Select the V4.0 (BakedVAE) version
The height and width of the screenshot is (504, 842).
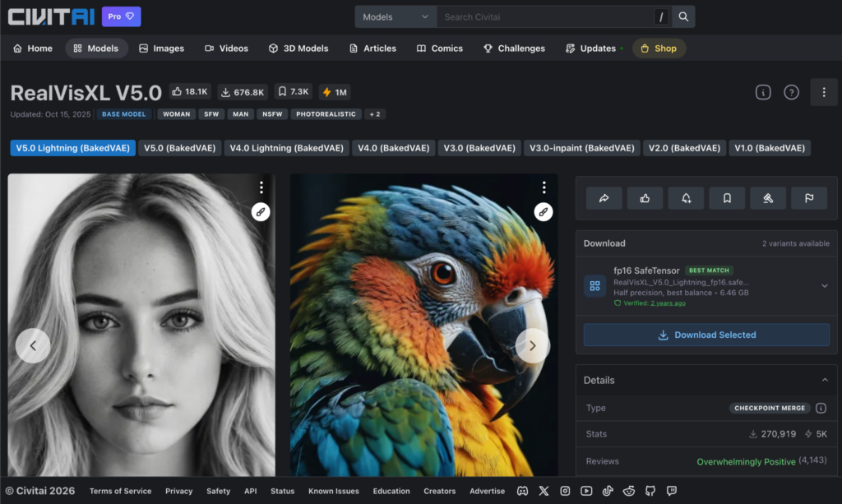pyautogui.click(x=394, y=148)
